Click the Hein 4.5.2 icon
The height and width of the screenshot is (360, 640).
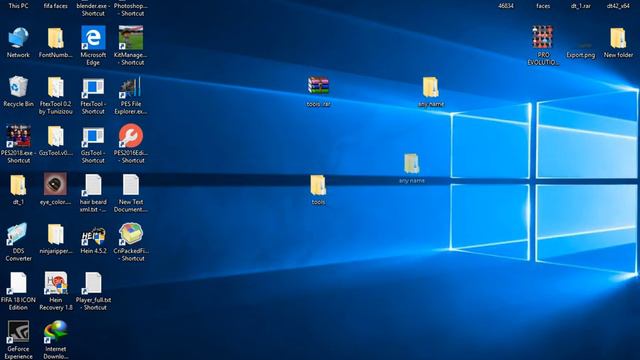pyautogui.click(x=93, y=235)
